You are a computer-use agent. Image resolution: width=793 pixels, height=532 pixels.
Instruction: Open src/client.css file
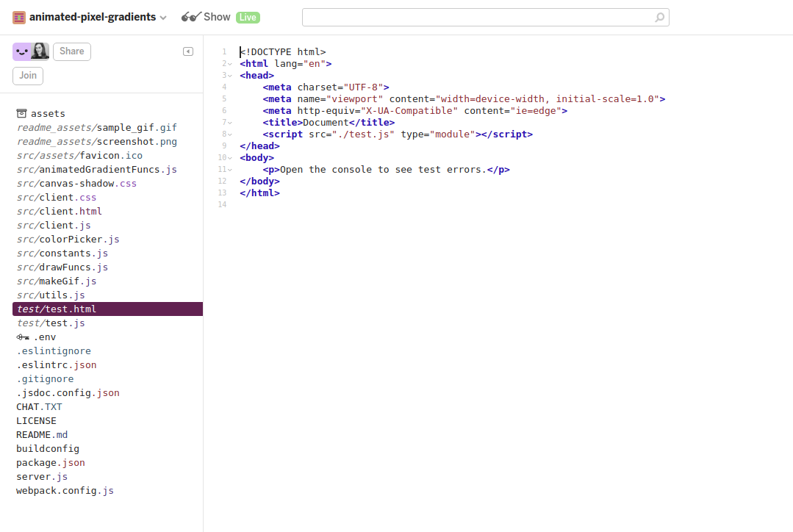[56, 197]
